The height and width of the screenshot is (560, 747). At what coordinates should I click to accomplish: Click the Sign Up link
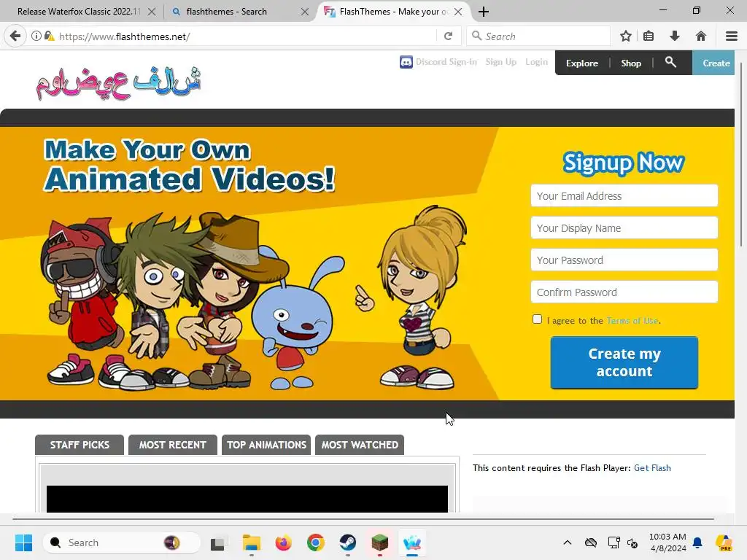pos(500,62)
